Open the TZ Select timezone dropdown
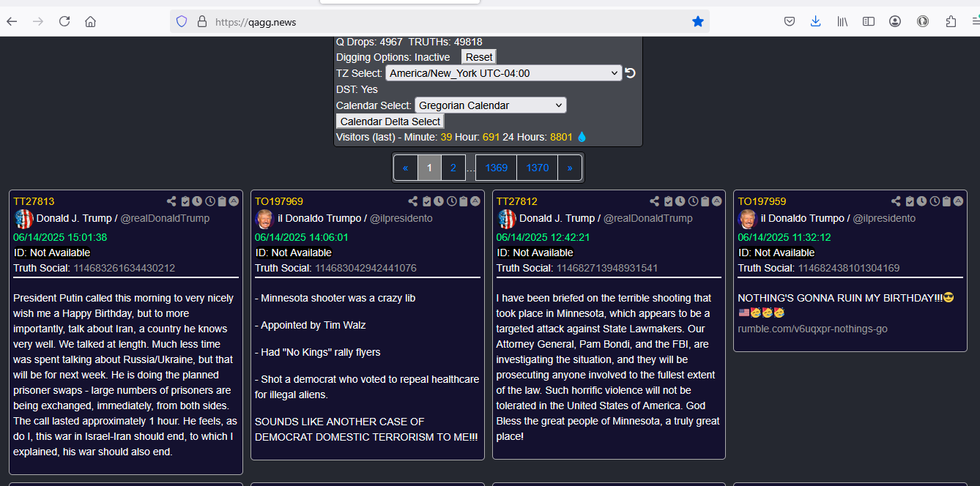The image size is (980, 486). click(x=504, y=73)
